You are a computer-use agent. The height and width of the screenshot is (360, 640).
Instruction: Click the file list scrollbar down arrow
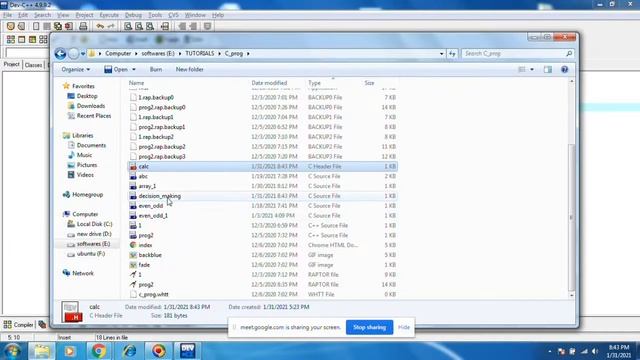pos(571,295)
